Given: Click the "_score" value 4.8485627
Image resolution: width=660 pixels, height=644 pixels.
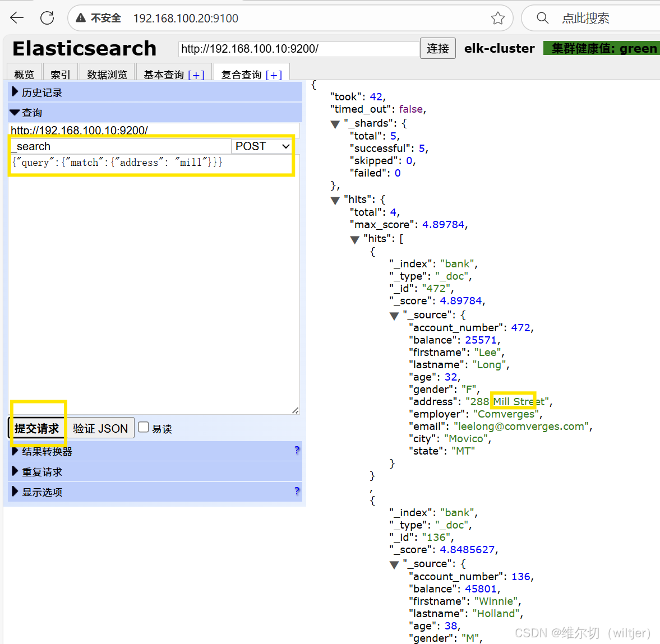Looking at the screenshot, I should coord(467,549).
